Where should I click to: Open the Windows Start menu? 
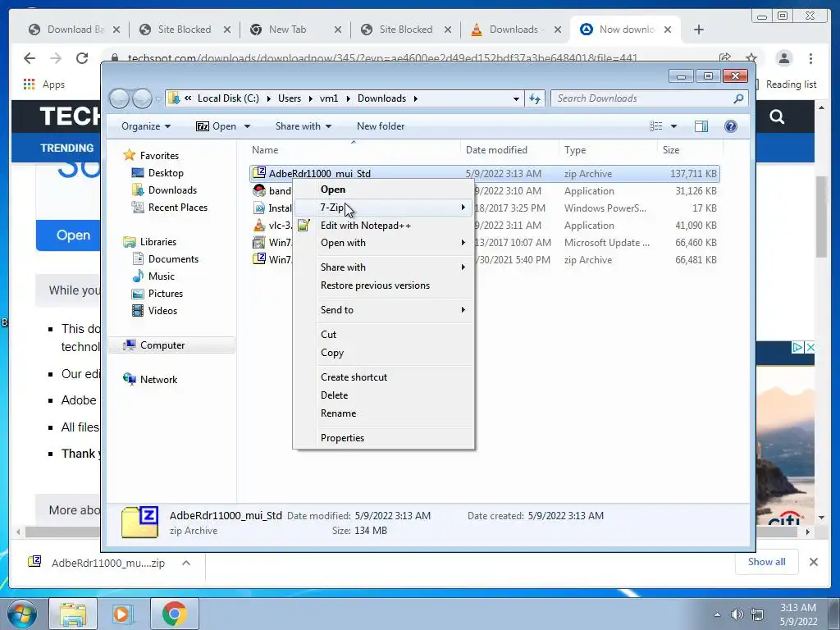[21, 614]
